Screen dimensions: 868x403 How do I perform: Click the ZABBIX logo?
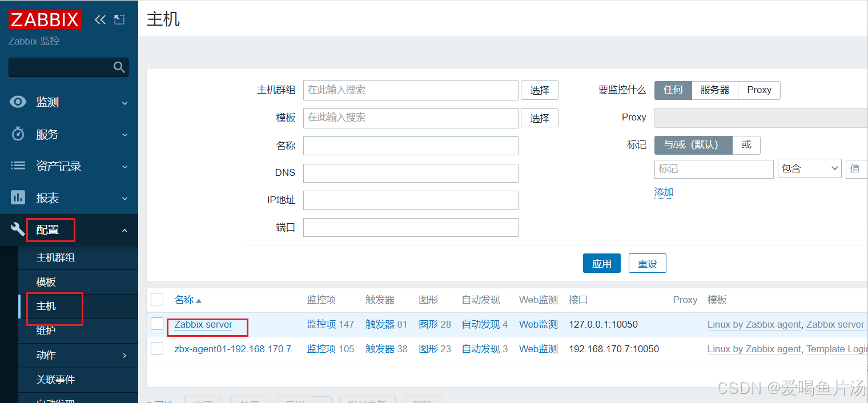[45, 20]
